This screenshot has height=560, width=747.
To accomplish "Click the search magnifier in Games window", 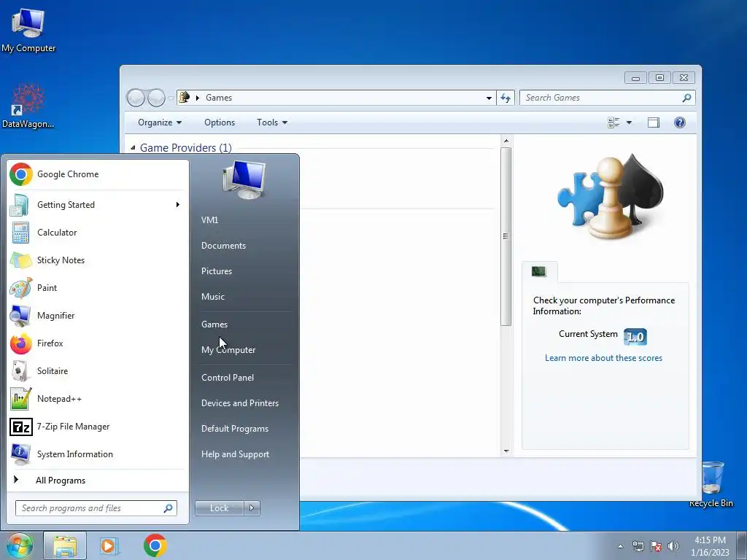I will (x=686, y=98).
